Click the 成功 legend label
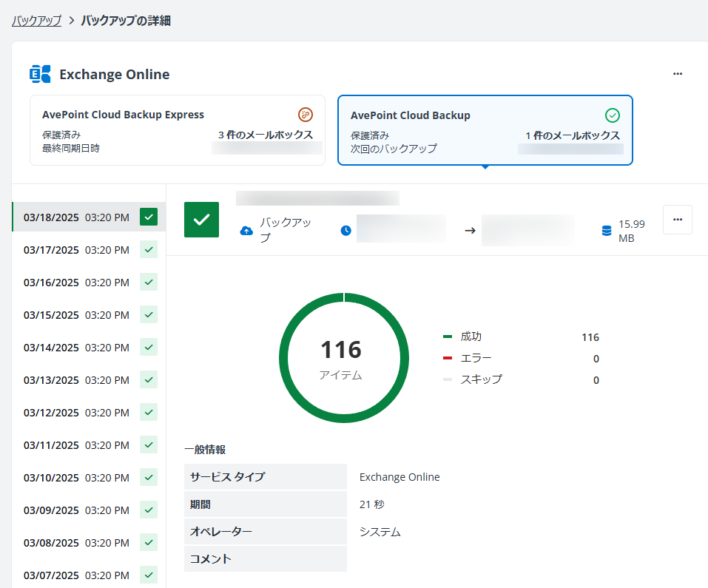Image resolution: width=708 pixels, height=588 pixels. (471, 337)
